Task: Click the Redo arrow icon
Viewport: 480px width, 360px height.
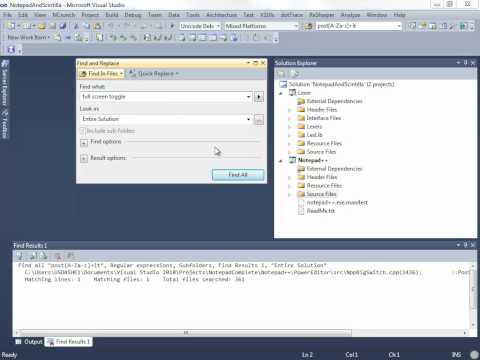Action: (127, 26)
